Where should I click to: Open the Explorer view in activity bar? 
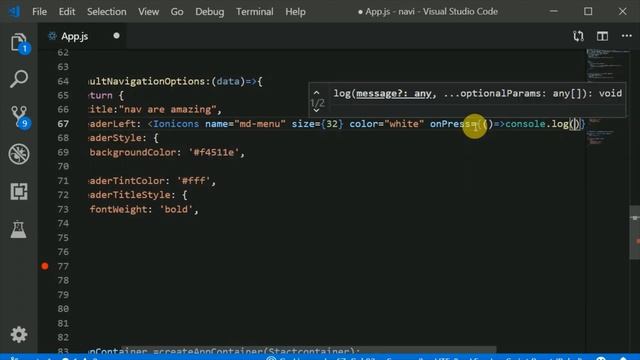click(19, 42)
